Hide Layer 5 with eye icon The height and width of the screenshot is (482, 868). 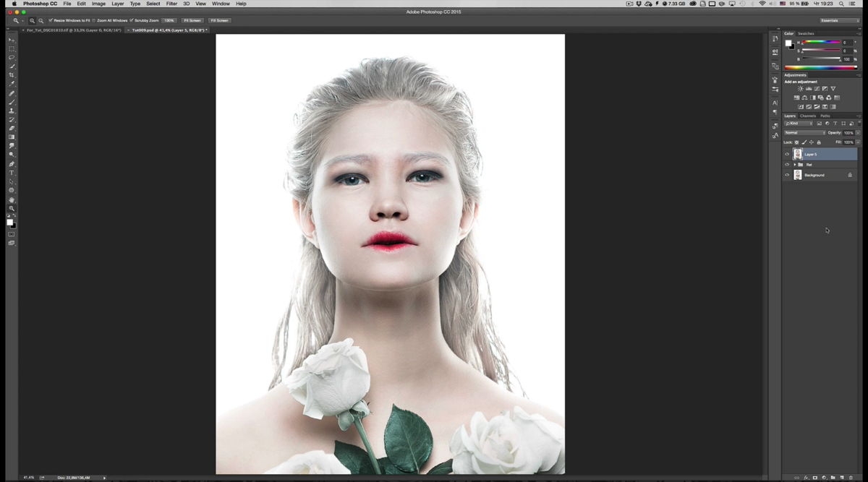click(x=787, y=154)
